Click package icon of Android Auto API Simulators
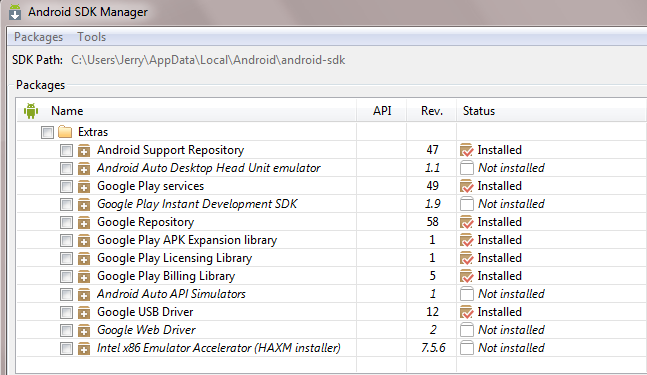Screen dimensions: 647x375 [x=84, y=295]
